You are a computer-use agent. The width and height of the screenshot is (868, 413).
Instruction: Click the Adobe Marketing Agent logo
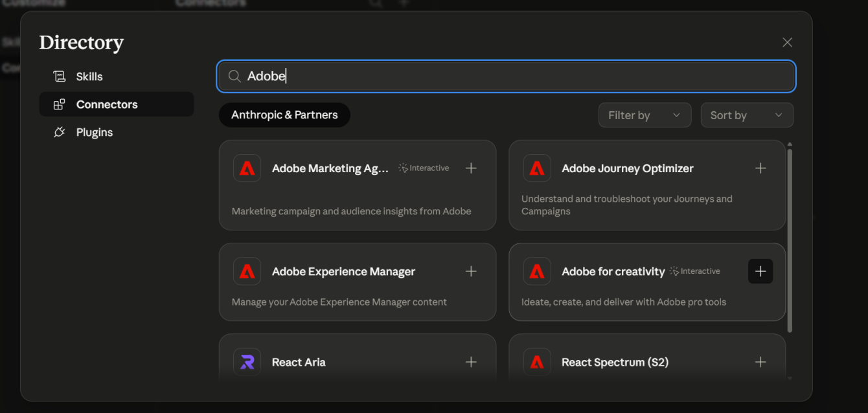(x=247, y=168)
